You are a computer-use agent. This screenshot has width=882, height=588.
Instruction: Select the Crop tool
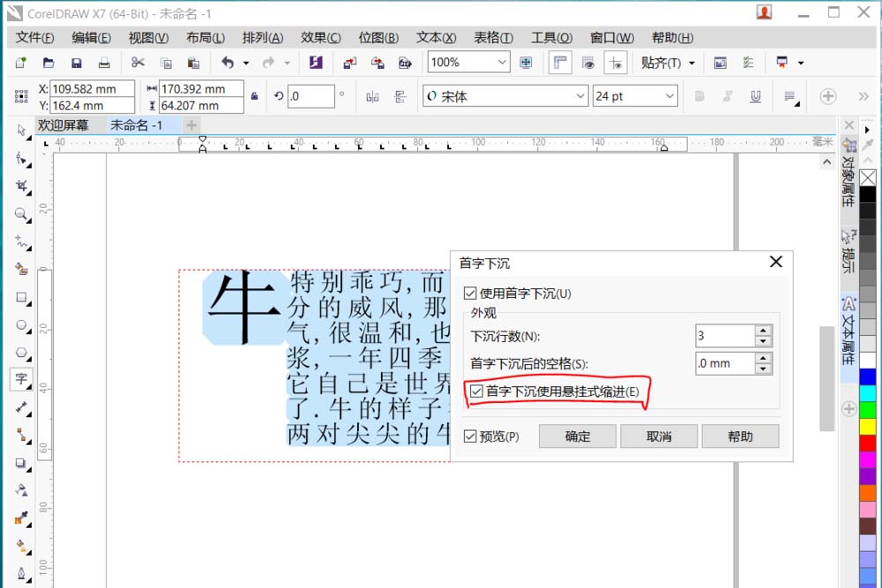point(20,186)
